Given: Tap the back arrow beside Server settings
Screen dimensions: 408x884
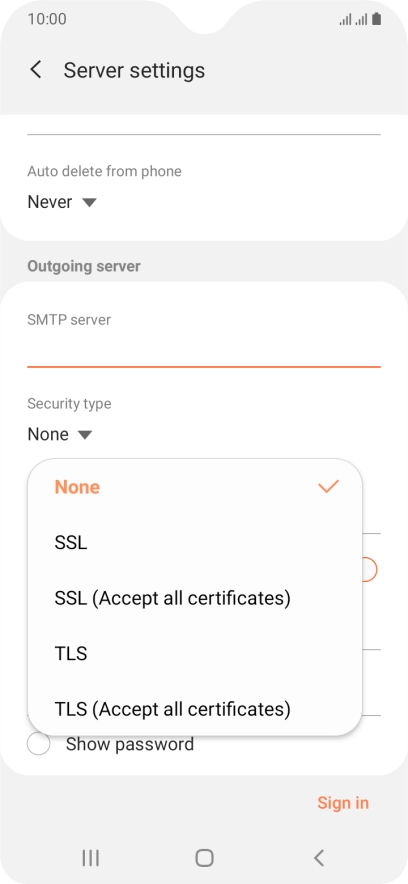Looking at the screenshot, I should [36, 70].
